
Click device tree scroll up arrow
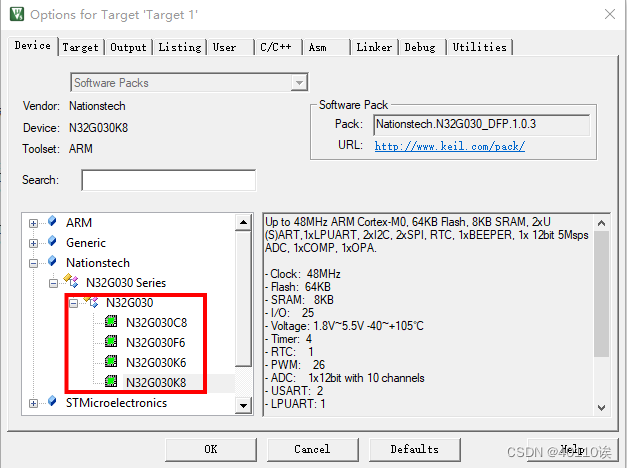click(x=243, y=222)
